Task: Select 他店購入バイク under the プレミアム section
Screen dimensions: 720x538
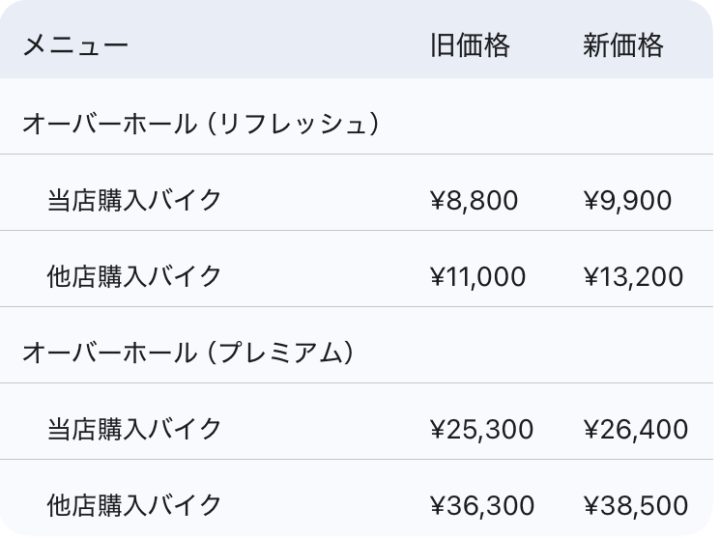Action: pyautogui.click(x=134, y=505)
